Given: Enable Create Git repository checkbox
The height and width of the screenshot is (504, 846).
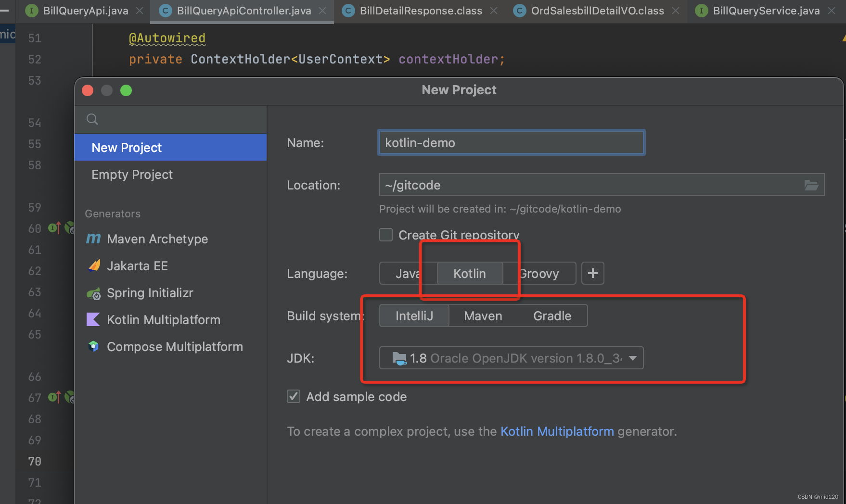Looking at the screenshot, I should 386,235.
